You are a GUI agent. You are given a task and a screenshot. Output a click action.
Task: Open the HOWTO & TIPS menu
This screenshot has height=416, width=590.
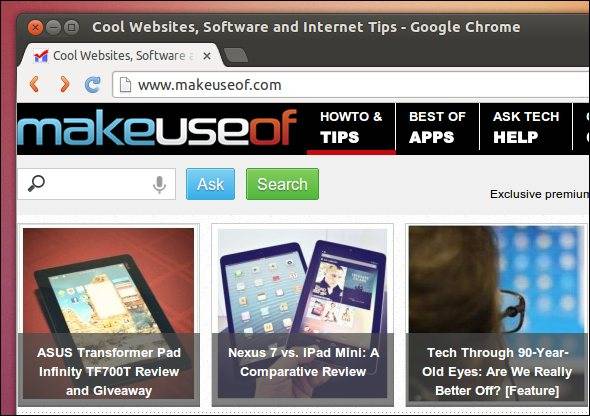pos(351,127)
